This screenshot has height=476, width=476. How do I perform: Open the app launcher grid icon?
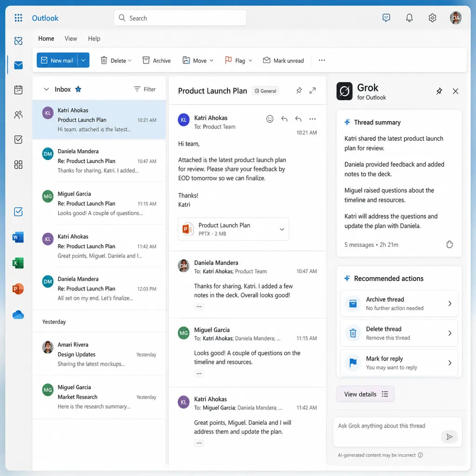click(x=18, y=18)
